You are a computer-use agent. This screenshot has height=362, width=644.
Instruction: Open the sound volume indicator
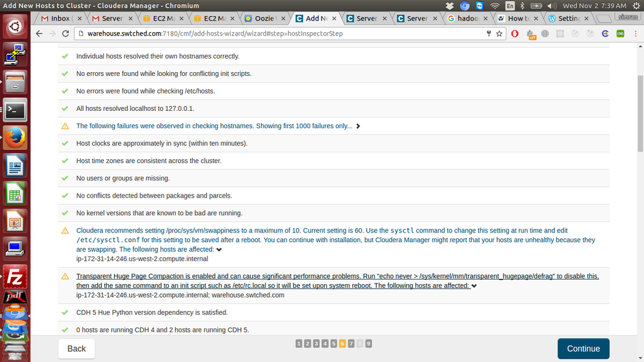552,6
